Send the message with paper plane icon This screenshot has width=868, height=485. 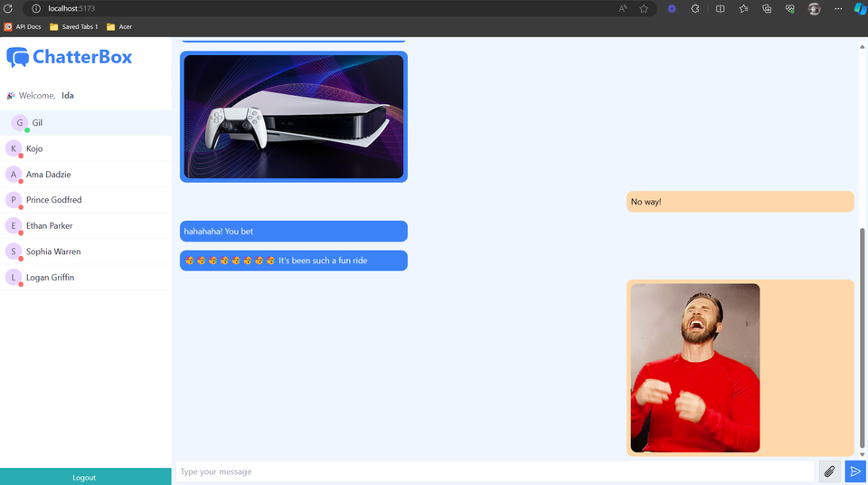pyautogui.click(x=855, y=471)
